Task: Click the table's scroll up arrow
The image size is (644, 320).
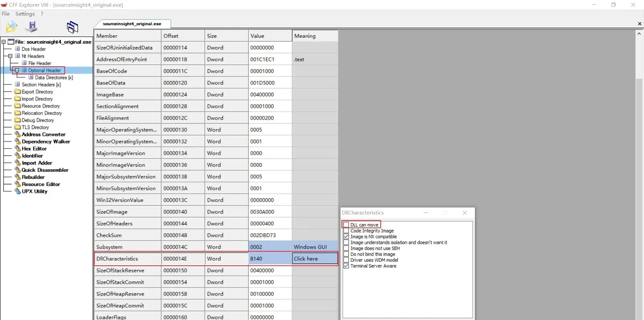Action: tap(639, 34)
